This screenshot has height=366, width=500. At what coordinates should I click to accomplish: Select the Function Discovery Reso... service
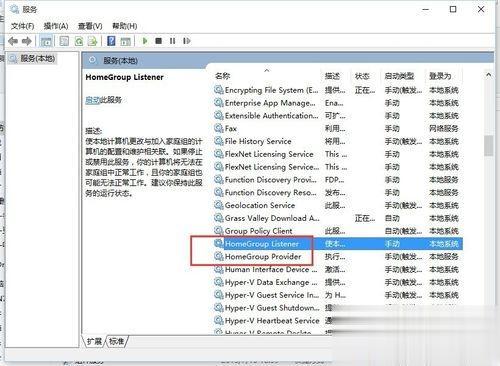coord(338,192)
